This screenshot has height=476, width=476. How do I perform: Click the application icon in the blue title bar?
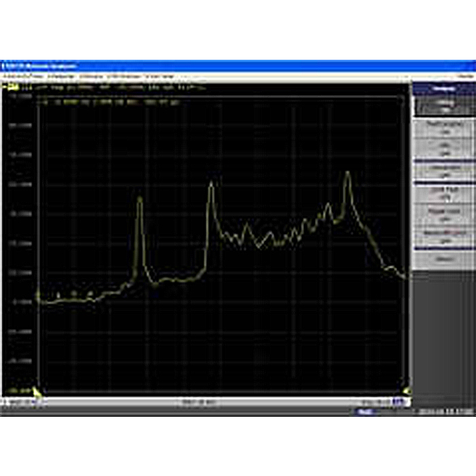(x=3, y=65)
